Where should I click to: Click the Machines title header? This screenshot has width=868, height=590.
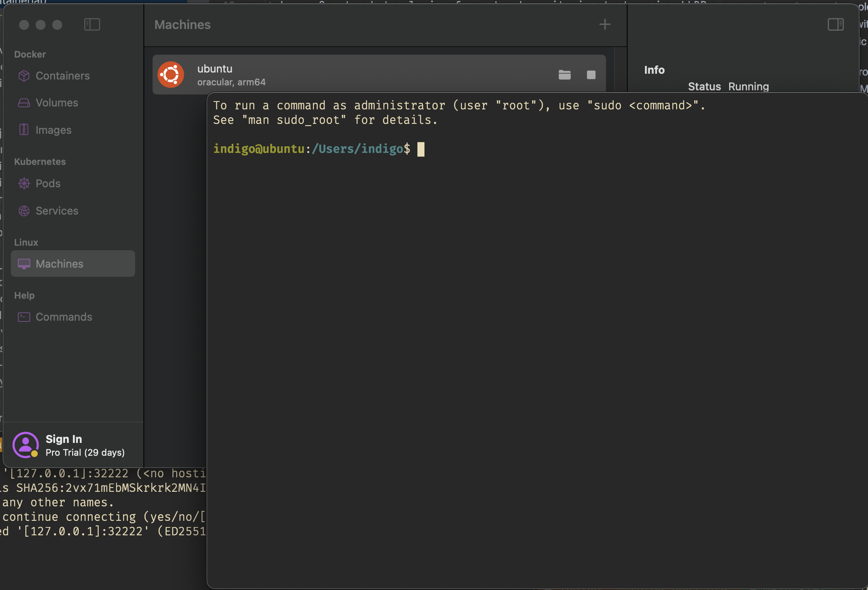182,25
